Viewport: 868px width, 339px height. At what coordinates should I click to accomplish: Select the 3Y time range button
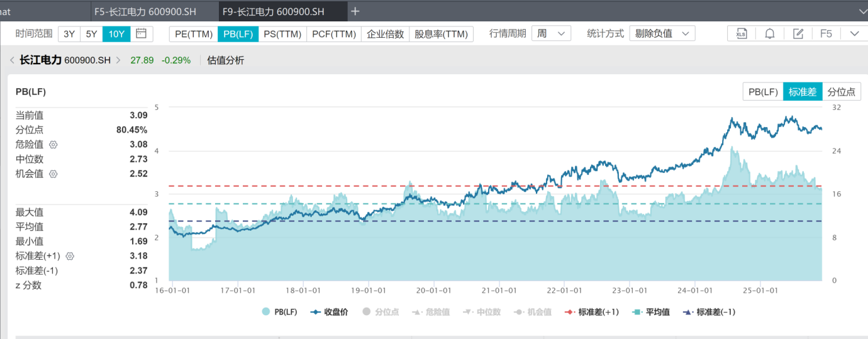tap(69, 34)
